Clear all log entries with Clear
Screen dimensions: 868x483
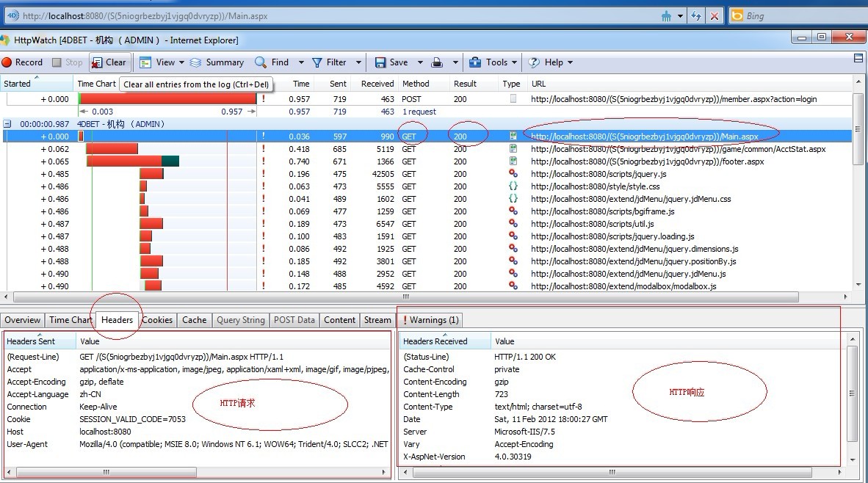click(109, 62)
